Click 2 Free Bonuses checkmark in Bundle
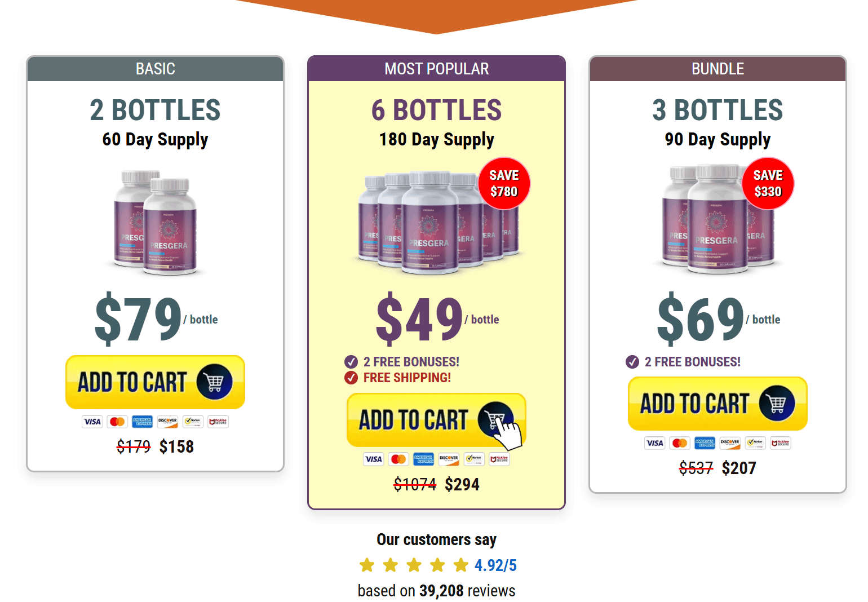Image resolution: width=868 pixels, height=602 pixels. pos(632,362)
